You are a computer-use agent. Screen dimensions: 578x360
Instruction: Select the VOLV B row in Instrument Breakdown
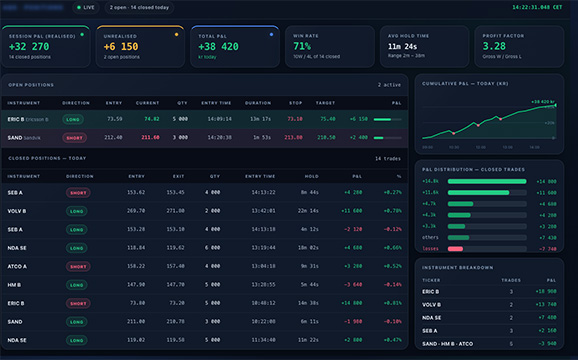coord(489,305)
